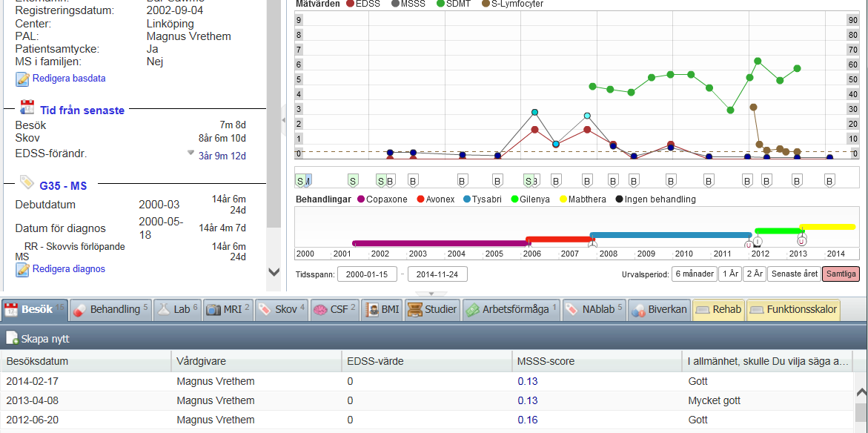The image size is (868, 433).
Task: Open the Redigera basdata link
Action: (69, 79)
